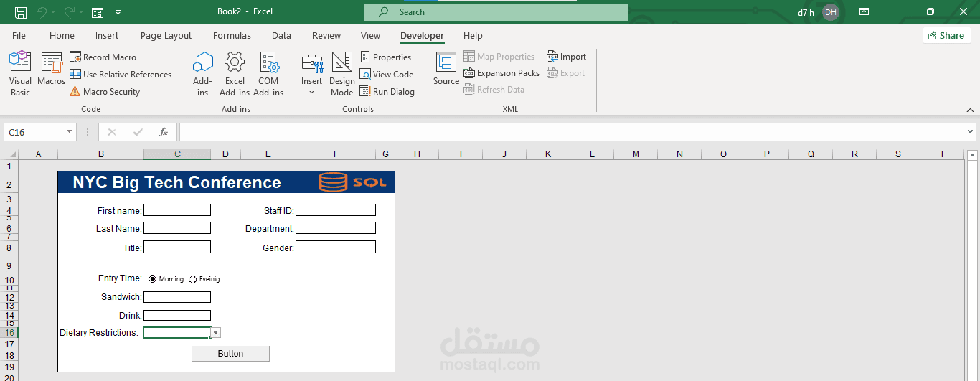Open the Add-ins manager
The height and width of the screenshot is (381, 980).
tap(203, 74)
